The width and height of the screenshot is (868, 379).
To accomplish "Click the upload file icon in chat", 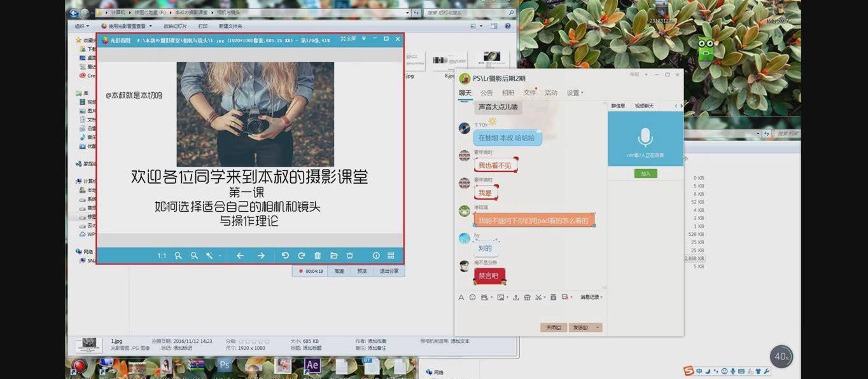I will (516, 297).
